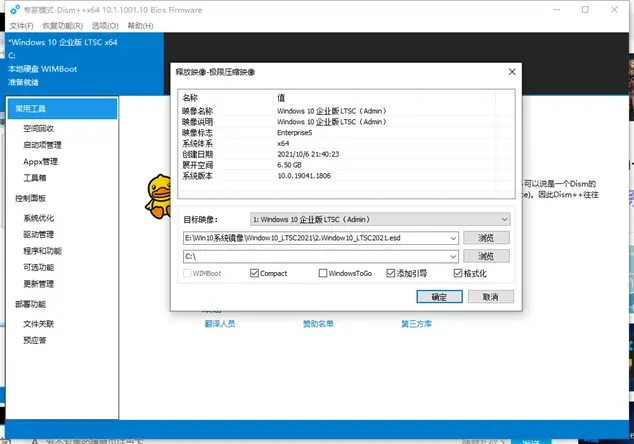This screenshot has height=444, width=634.
Task: Open 可选功能 in sidebar
Action: (x=38, y=267)
